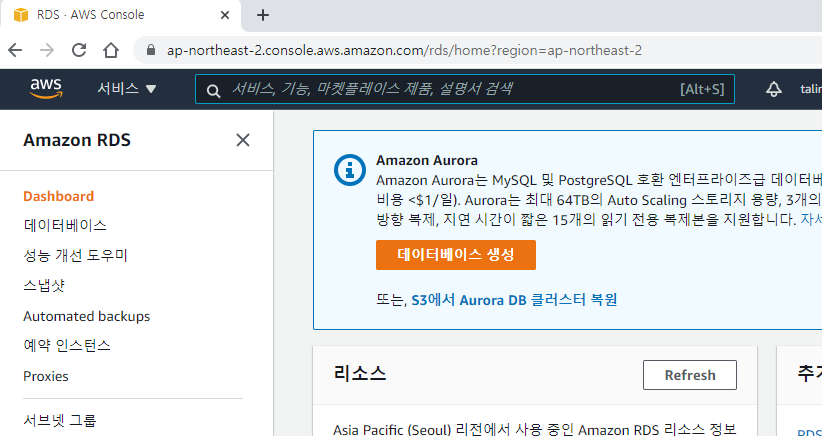This screenshot has height=436, width=822.
Task: Click the browser home icon
Action: pyautogui.click(x=111, y=50)
